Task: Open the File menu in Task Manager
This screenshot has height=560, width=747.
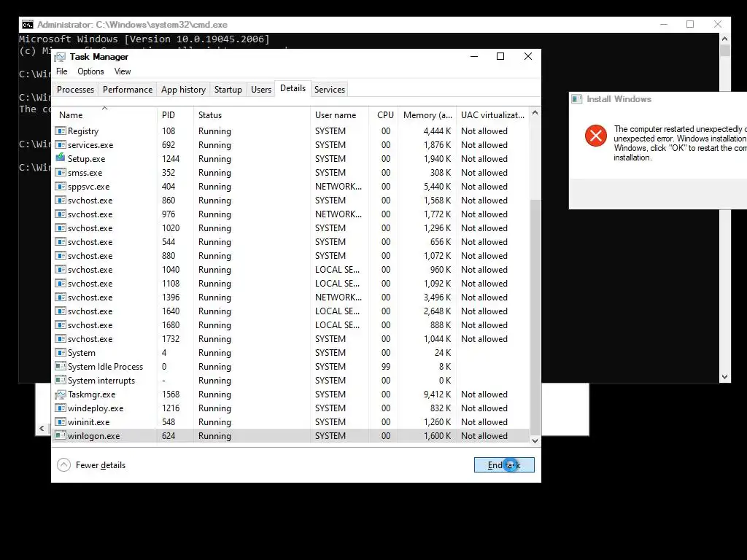Action: (x=62, y=71)
